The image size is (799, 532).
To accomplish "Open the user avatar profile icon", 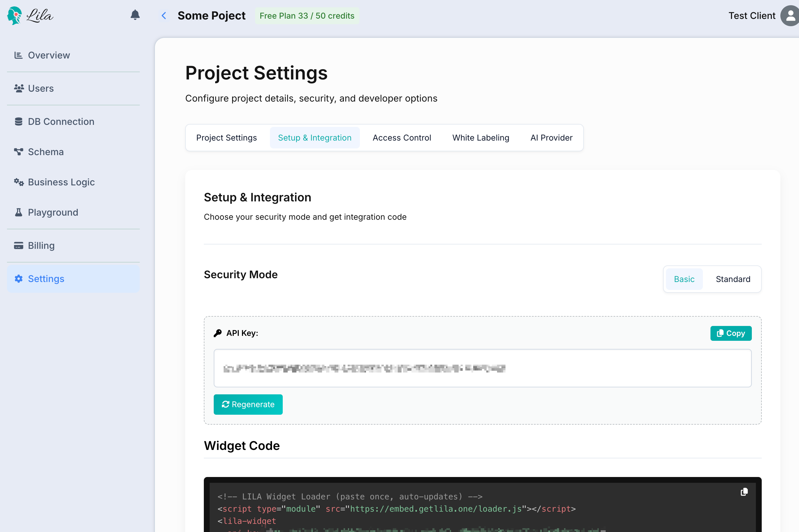I will pos(790,16).
